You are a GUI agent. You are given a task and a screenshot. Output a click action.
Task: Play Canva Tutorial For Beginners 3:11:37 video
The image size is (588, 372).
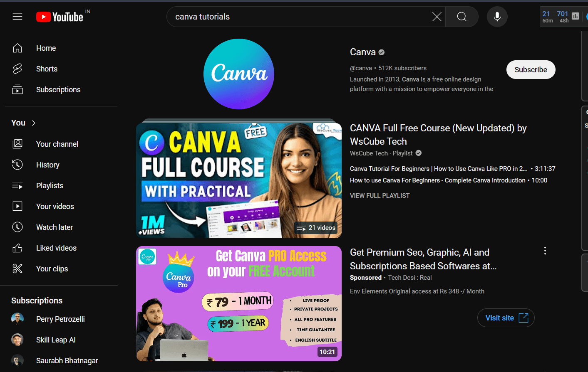pyautogui.click(x=452, y=169)
